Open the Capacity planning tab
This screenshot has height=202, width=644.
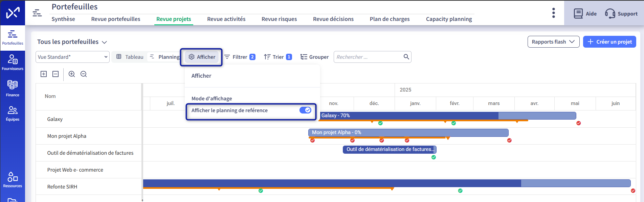(449, 19)
